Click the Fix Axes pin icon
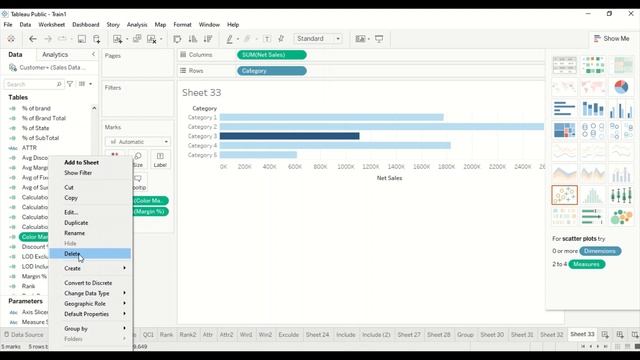 click(x=281, y=39)
